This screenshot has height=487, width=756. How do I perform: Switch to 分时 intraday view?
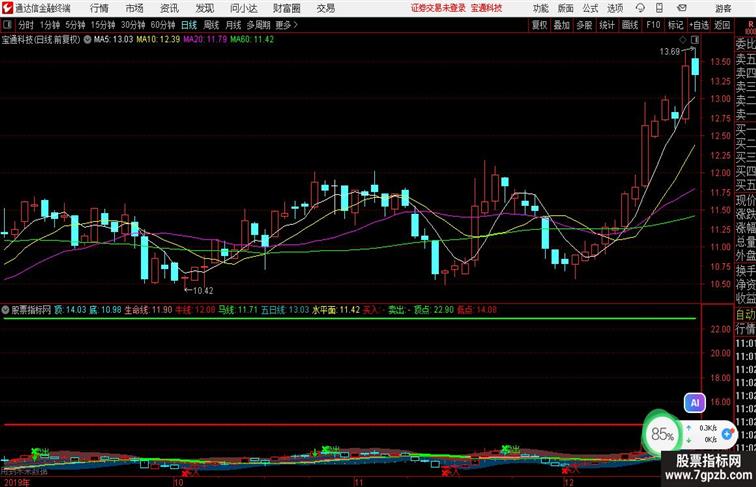click(26, 25)
